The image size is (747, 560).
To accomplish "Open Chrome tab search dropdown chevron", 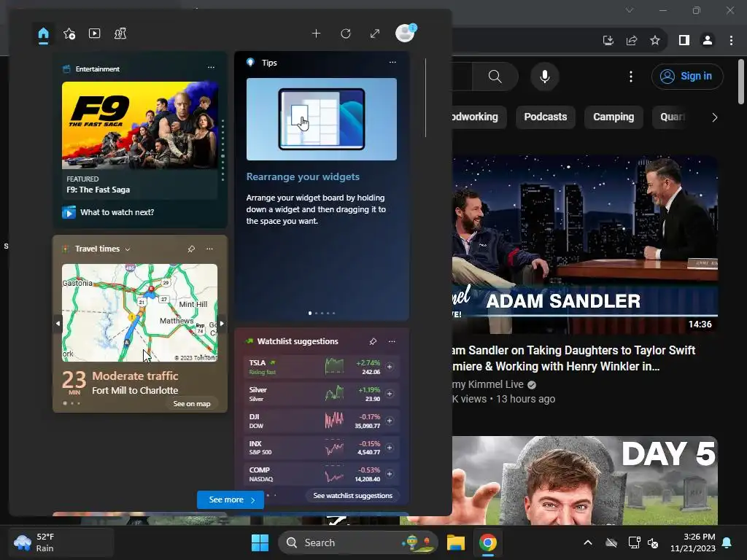I will pyautogui.click(x=630, y=10).
